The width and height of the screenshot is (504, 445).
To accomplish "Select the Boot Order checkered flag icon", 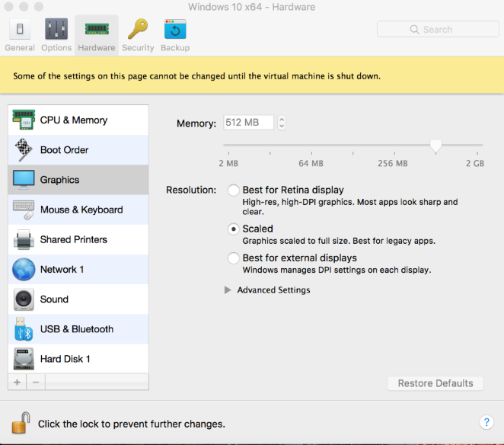I will click(24, 150).
